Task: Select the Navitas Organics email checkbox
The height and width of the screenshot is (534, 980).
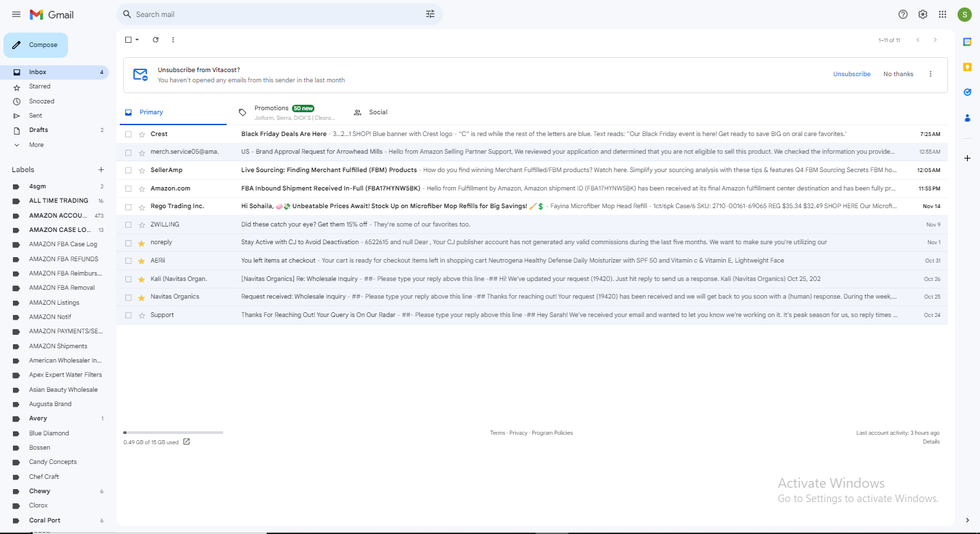Action: [128, 297]
